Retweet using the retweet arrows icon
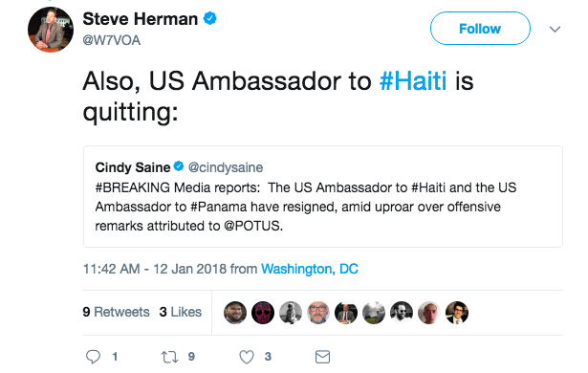The image size is (588, 373). click(x=169, y=357)
